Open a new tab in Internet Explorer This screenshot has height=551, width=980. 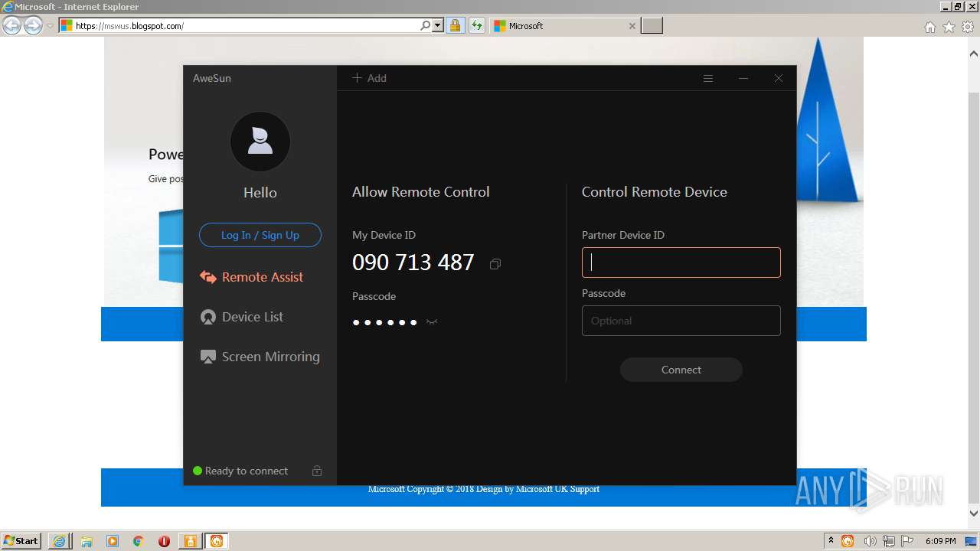tap(652, 25)
